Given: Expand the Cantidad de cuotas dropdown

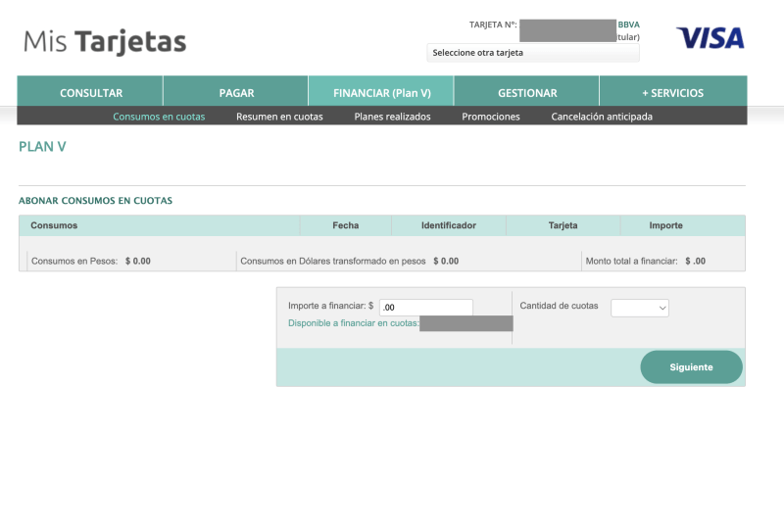Looking at the screenshot, I should tap(640, 308).
